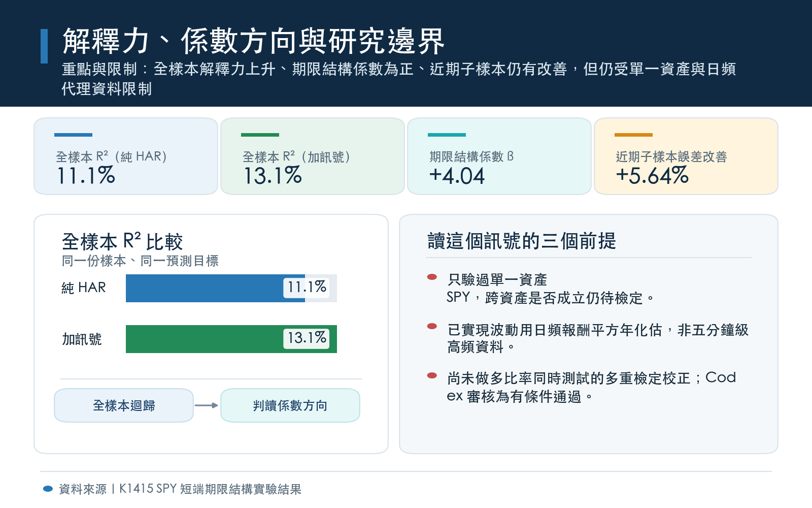812x508 pixels.
Task: Click the line SPY，跨資產是否成立仍待檢定
Action: [551, 298]
